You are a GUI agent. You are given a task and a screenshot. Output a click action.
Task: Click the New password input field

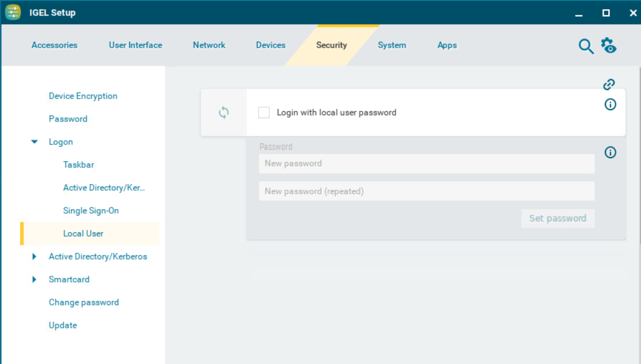pyautogui.click(x=426, y=163)
